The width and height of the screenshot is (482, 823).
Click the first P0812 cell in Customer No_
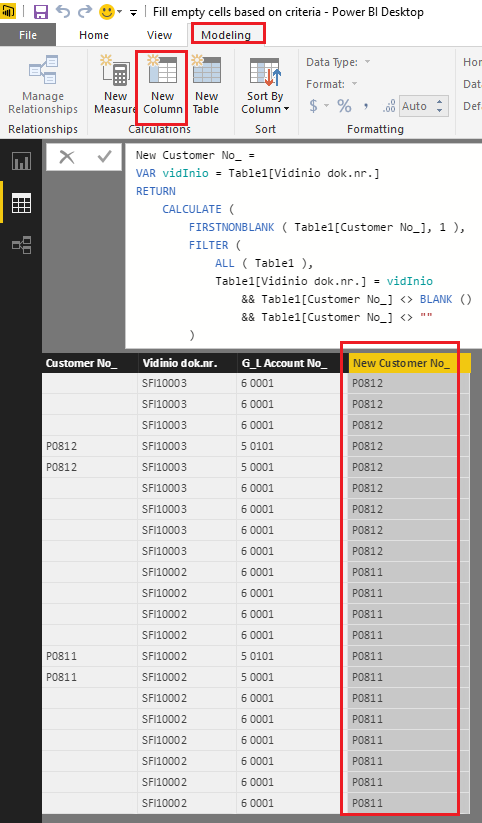90,446
